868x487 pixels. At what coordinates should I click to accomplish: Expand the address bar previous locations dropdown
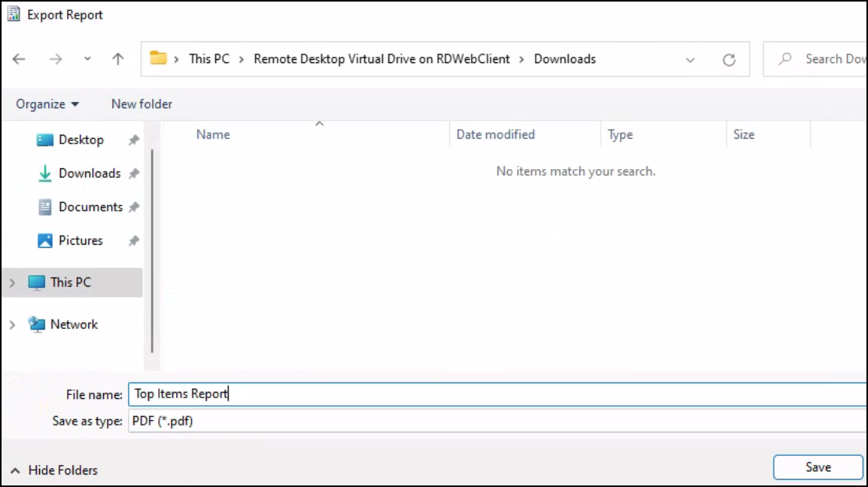coord(690,59)
